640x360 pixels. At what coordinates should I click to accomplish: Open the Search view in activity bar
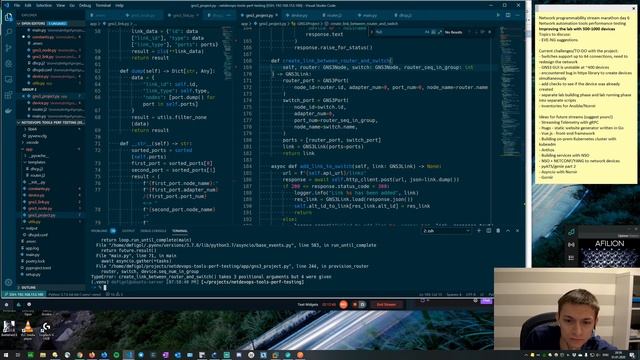[x=9, y=32]
